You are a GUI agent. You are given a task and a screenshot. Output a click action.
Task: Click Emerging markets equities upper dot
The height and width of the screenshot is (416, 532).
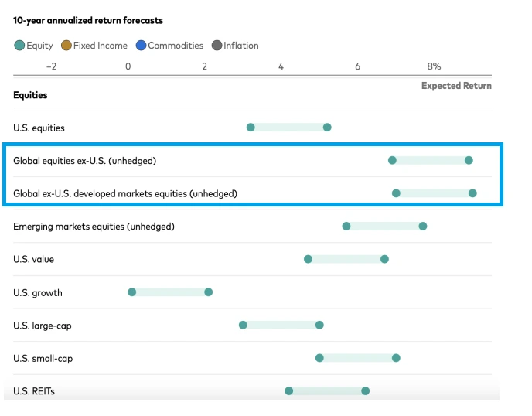point(423,226)
